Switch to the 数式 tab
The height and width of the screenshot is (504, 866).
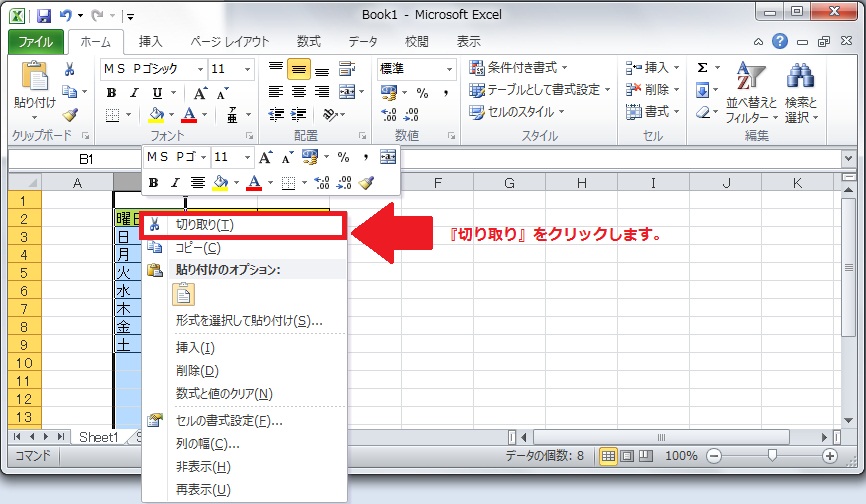pos(308,41)
